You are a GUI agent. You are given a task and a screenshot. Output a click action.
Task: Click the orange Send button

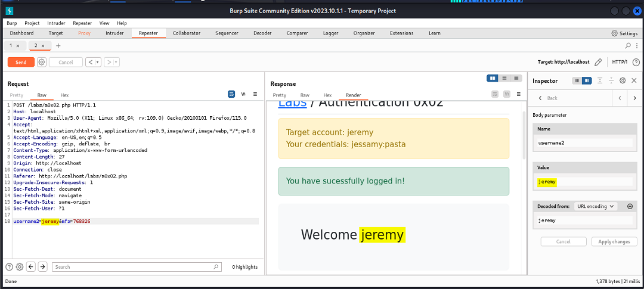click(x=21, y=63)
